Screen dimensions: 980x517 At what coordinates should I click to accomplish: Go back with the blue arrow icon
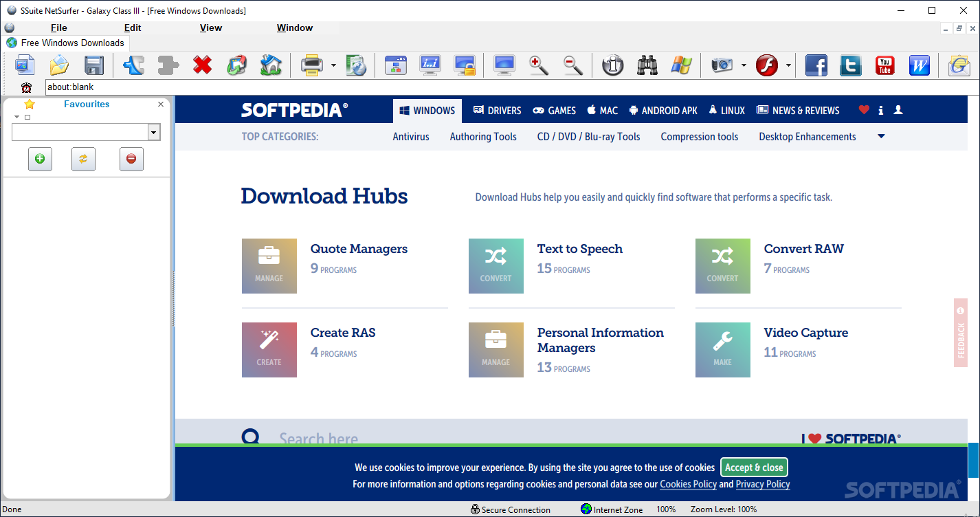(133, 66)
